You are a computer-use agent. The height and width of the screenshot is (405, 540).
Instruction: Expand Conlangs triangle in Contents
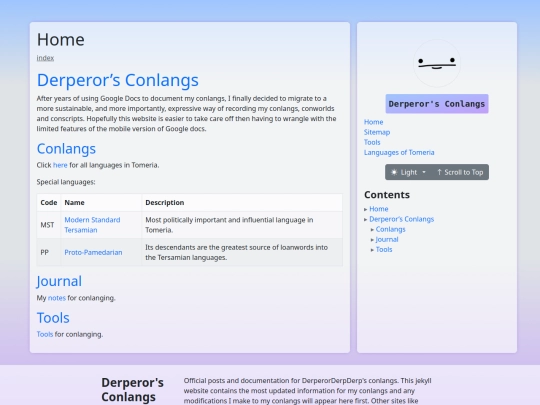click(372, 230)
